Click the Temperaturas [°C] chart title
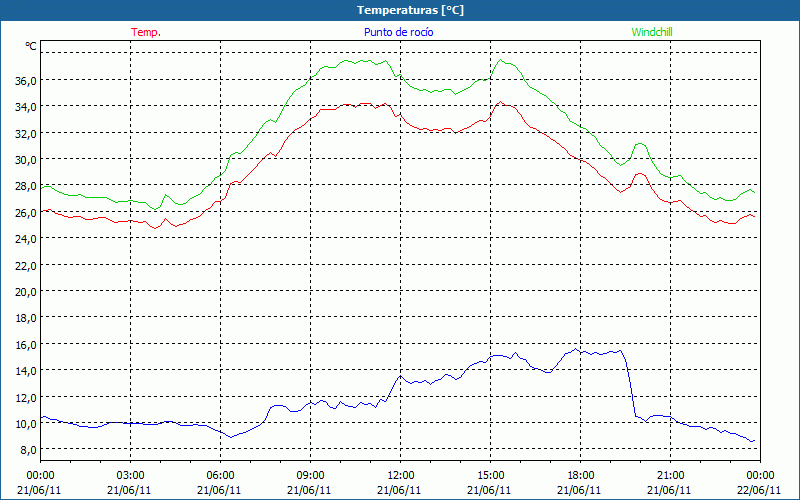Screen dimensions: 800x500 point(410,10)
